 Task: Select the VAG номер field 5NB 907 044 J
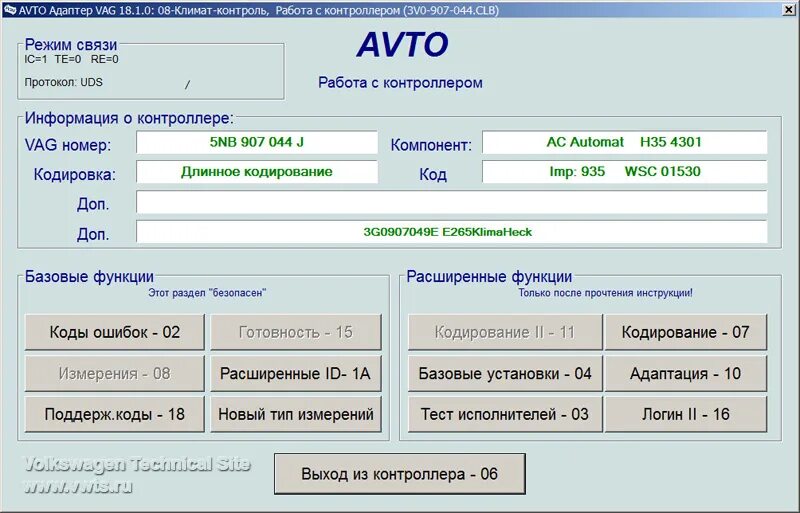tap(257, 142)
